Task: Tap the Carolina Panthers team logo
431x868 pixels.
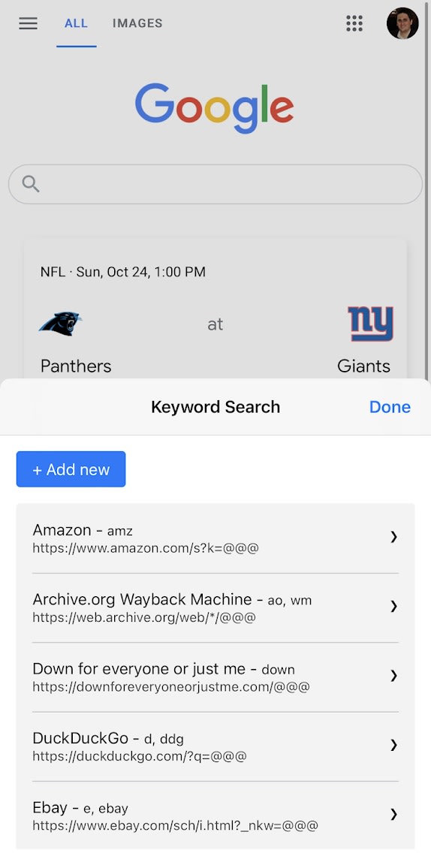Action: (60, 324)
